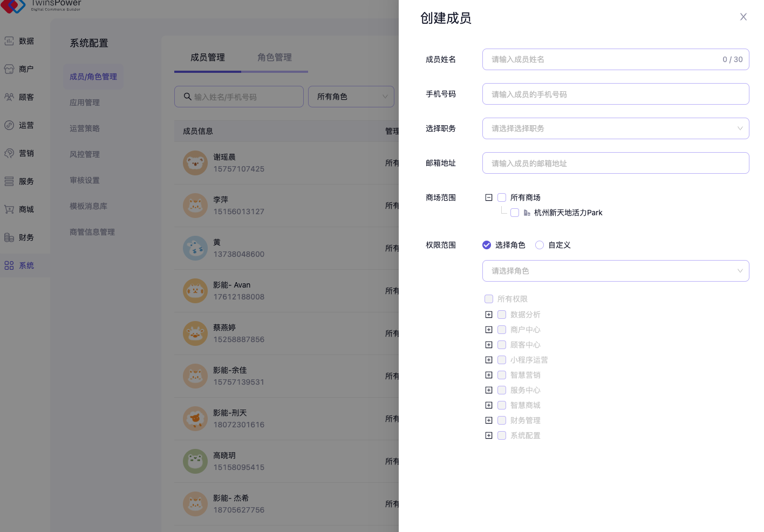Open the 选择职务 dropdown
This screenshot has width=764, height=532.
click(615, 128)
